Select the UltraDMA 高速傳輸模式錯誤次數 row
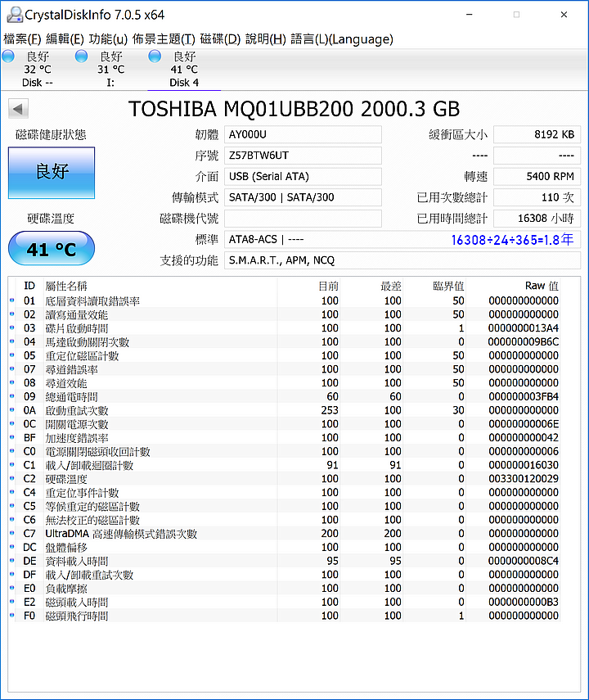Viewport: 589px width, 700px height. click(x=284, y=534)
